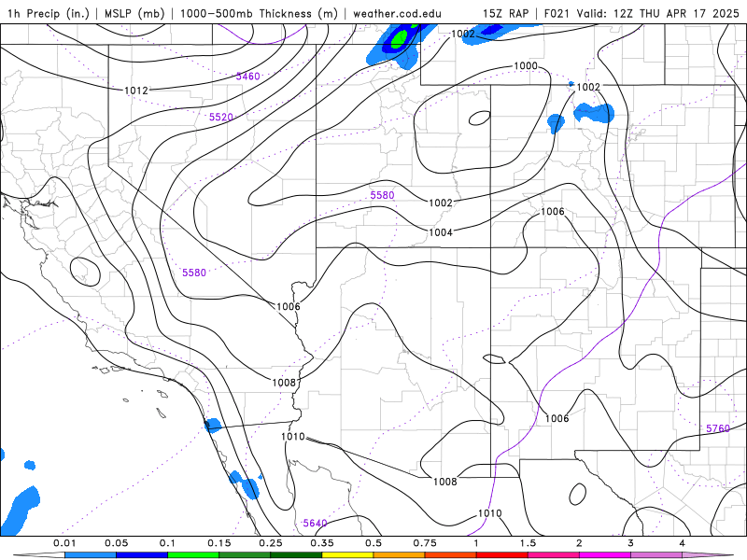This screenshot has width=747, height=560.
Task: Select the purple 5760 thickness label
Action: coord(718,428)
